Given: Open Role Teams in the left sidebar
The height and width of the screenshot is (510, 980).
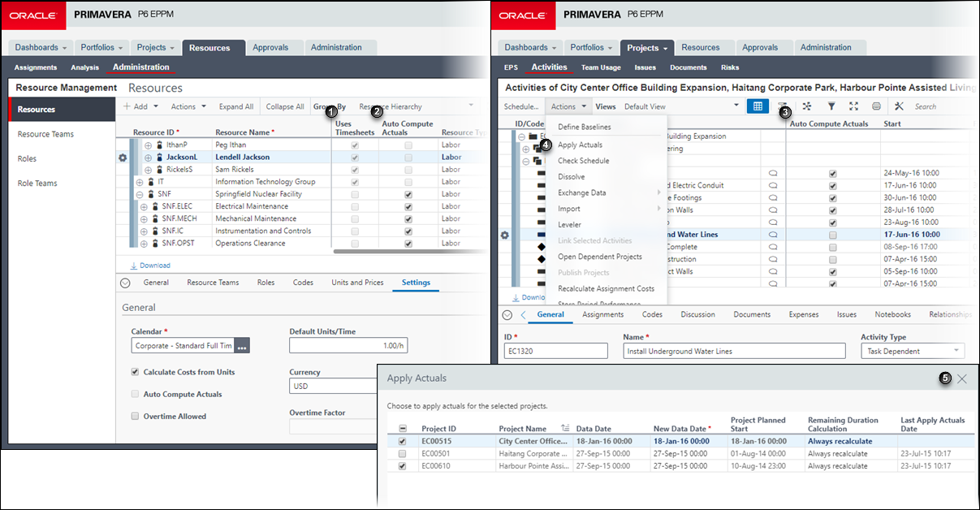Looking at the screenshot, I should [37, 183].
